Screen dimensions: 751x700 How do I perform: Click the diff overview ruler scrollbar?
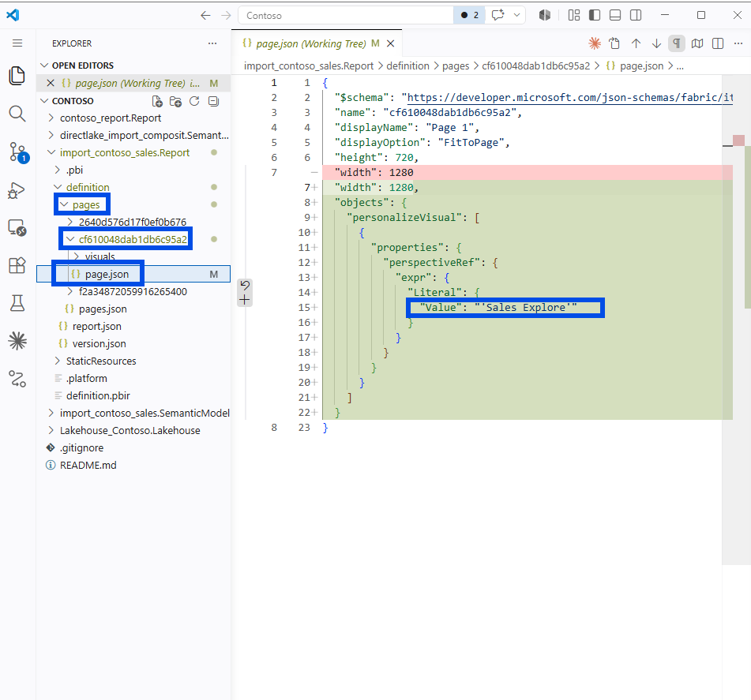[x=737, y=320]
